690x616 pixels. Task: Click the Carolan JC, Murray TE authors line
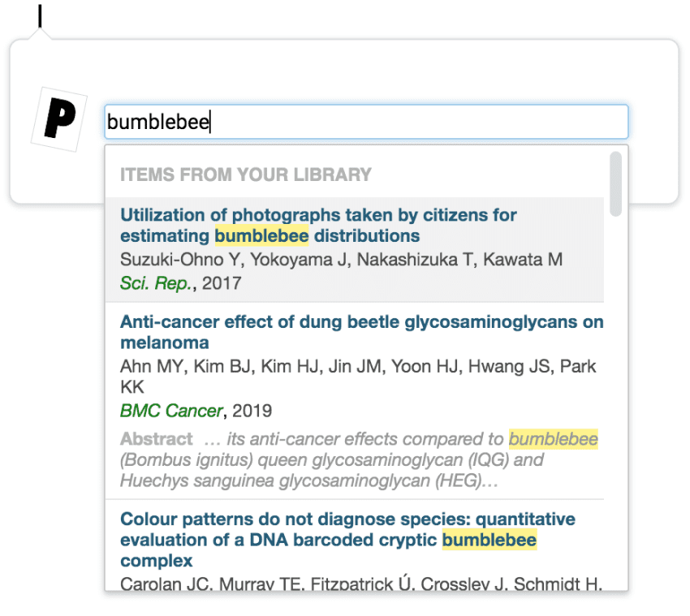click(360, 583)
